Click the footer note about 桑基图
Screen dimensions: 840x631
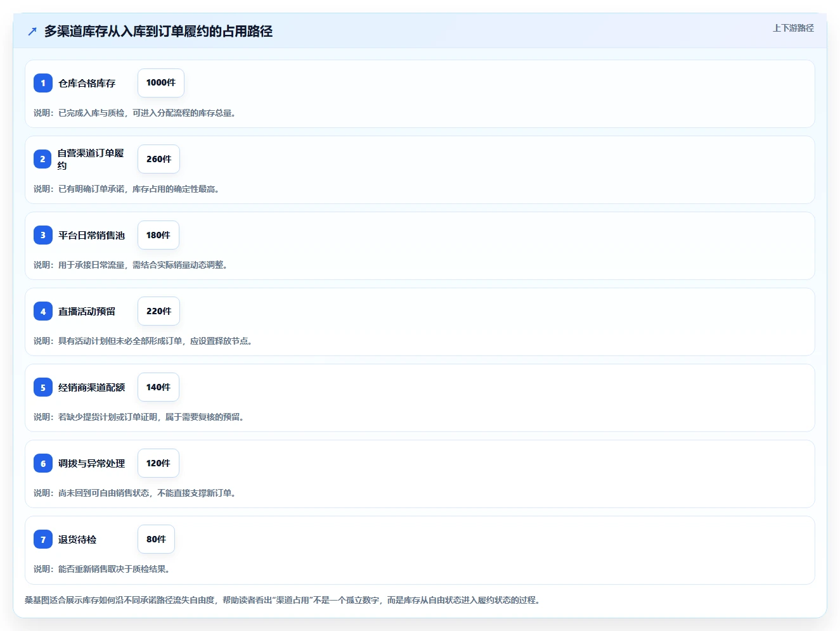point(283,600)
